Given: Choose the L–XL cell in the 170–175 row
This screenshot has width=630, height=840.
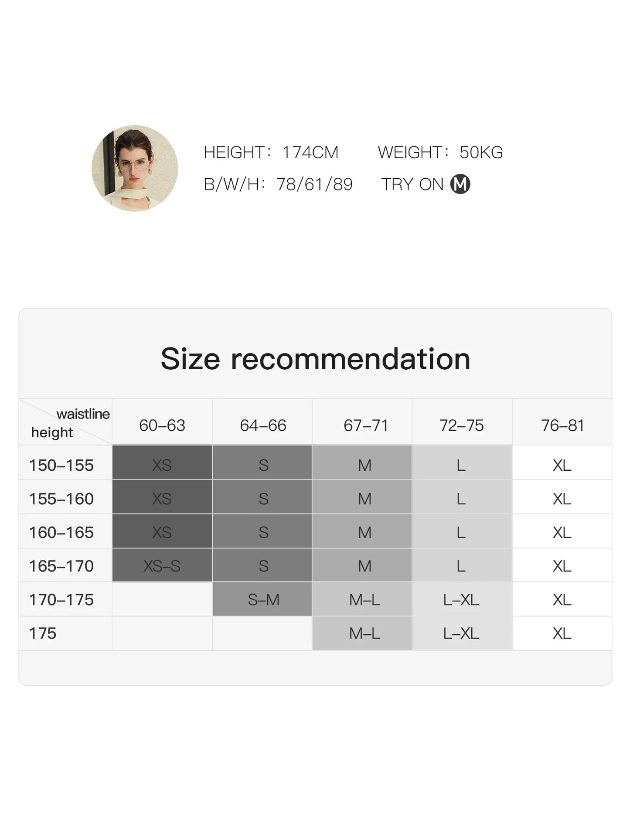Looking at the screenshot, I should [x=461, y=600].
